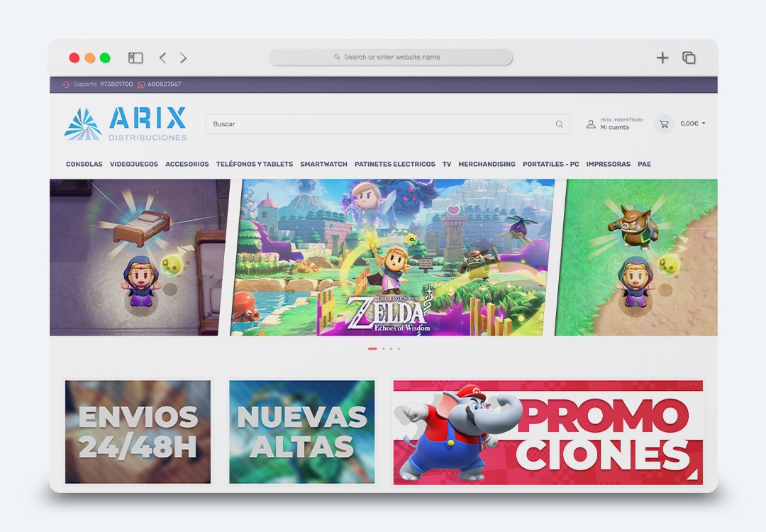Open the CONSOLAS menu
The width and height of the screenshot is (766, 532).
pyautogui.click(x=84, y=164)
